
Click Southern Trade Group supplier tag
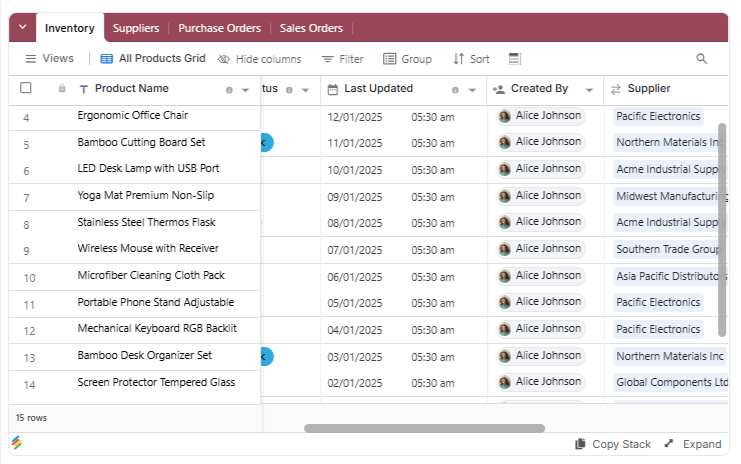pos(668,249)
